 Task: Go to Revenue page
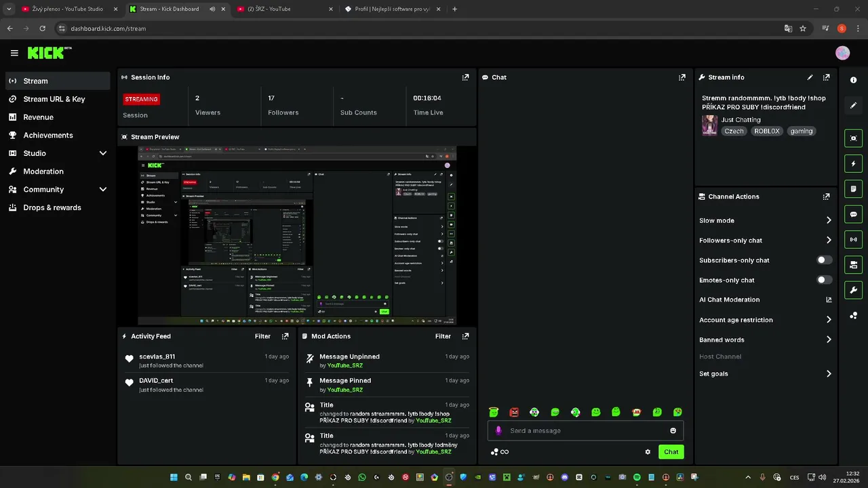click(x=58, y=117)
